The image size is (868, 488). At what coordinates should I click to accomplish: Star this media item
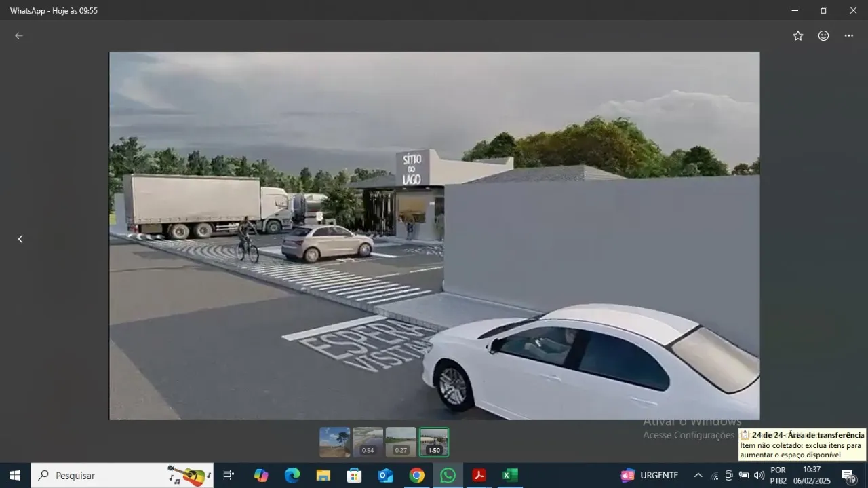[798, 36]
